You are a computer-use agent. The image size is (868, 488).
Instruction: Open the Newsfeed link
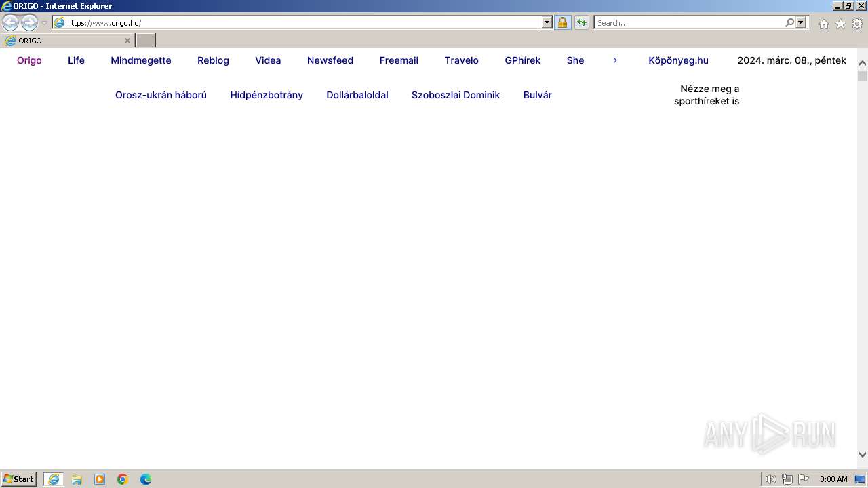pyautogui.click(x=330, y=60)
